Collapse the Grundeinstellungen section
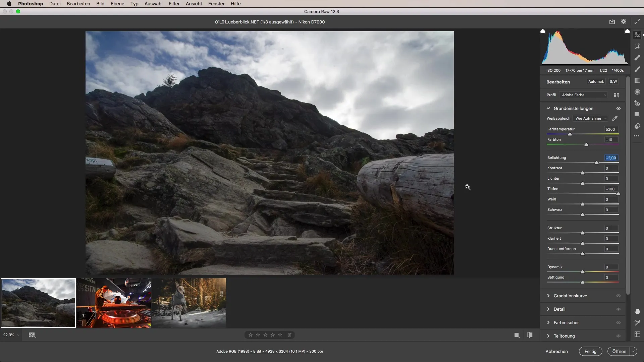Screen dimensions: 644x362 (x=548, y=108)
